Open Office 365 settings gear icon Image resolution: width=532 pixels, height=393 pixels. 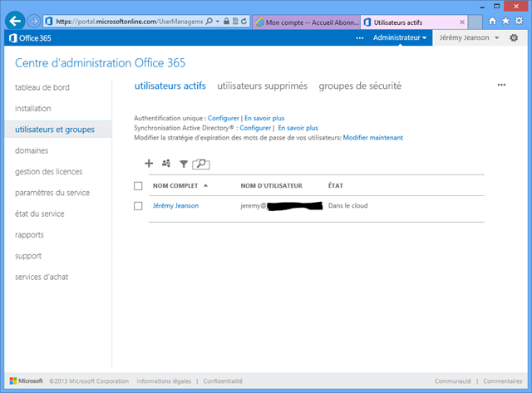[514, 37]
